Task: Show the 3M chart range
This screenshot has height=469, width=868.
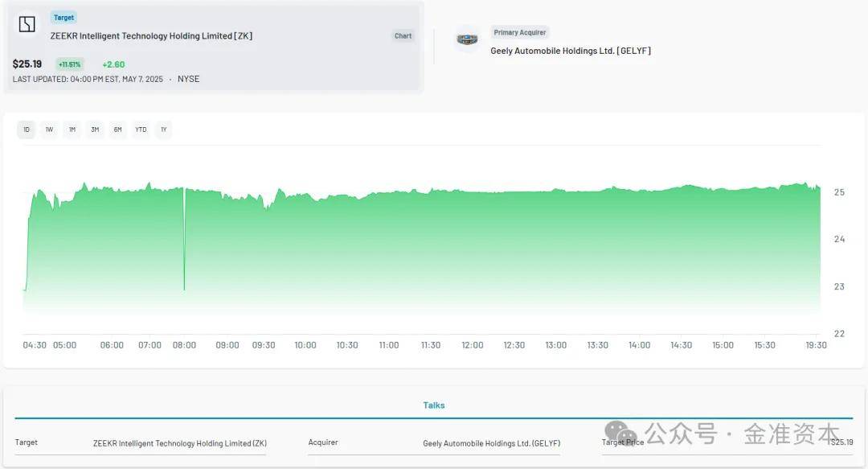Action: pos(95,130)
